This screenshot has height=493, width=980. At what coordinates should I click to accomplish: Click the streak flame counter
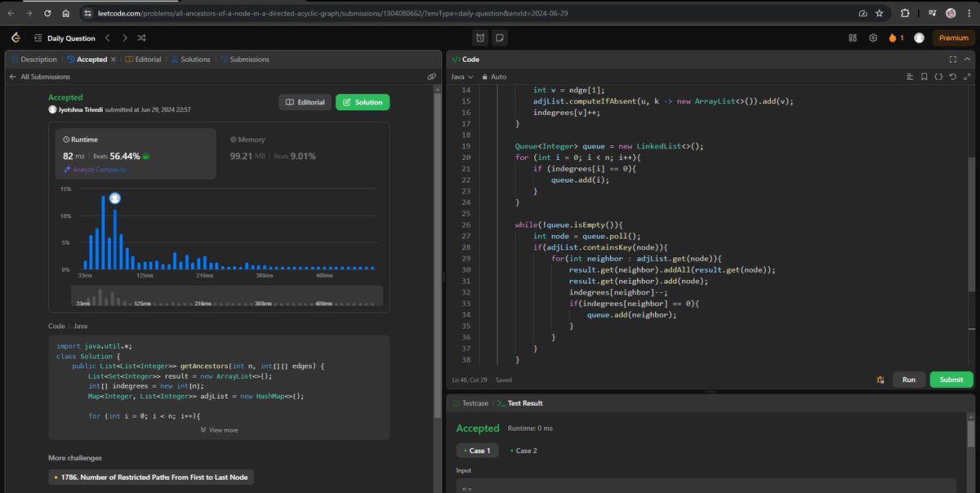896,38
